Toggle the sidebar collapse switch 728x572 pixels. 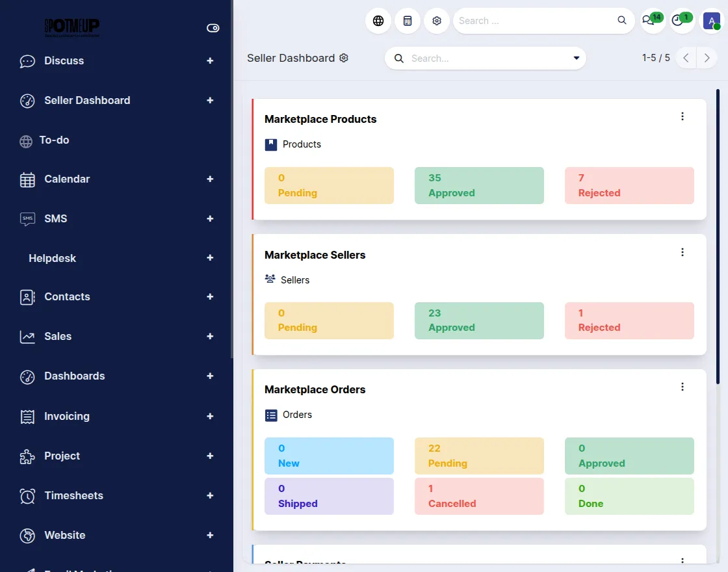[x=213, y=28]
